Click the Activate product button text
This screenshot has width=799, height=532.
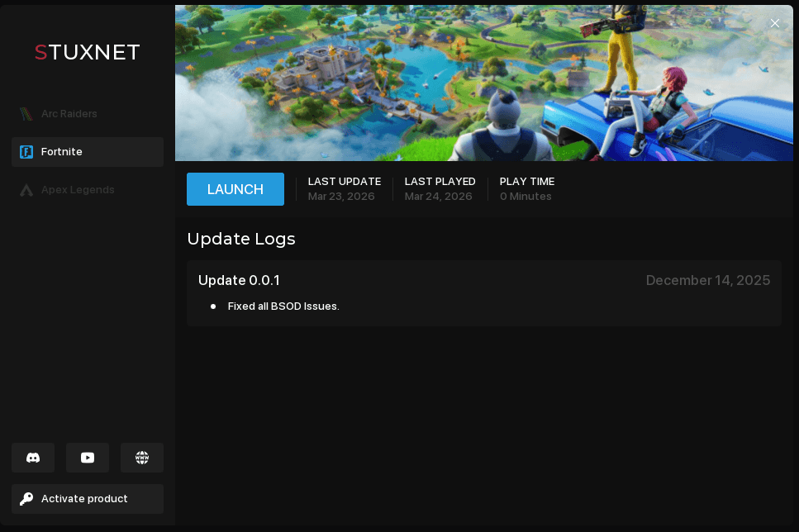84,499
